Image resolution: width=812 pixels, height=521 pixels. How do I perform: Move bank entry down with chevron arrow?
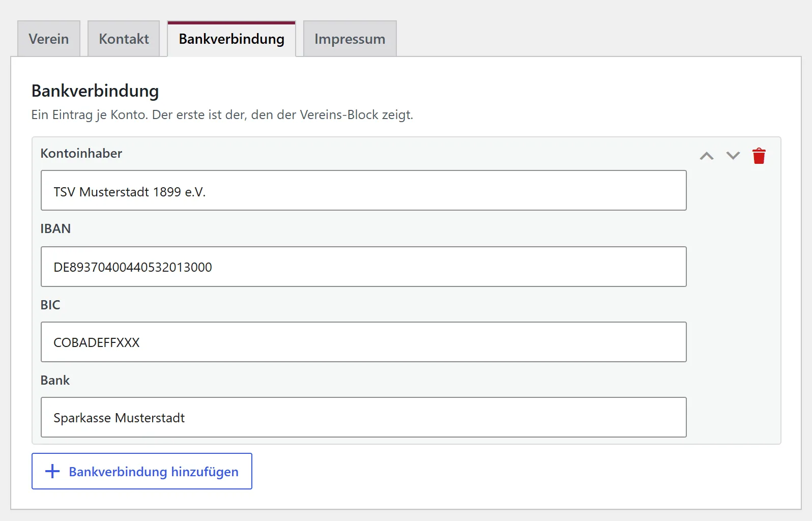(733, 156)
